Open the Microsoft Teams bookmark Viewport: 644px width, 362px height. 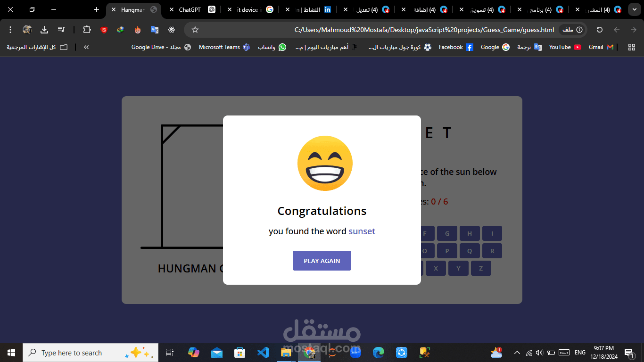pos(224,47)
